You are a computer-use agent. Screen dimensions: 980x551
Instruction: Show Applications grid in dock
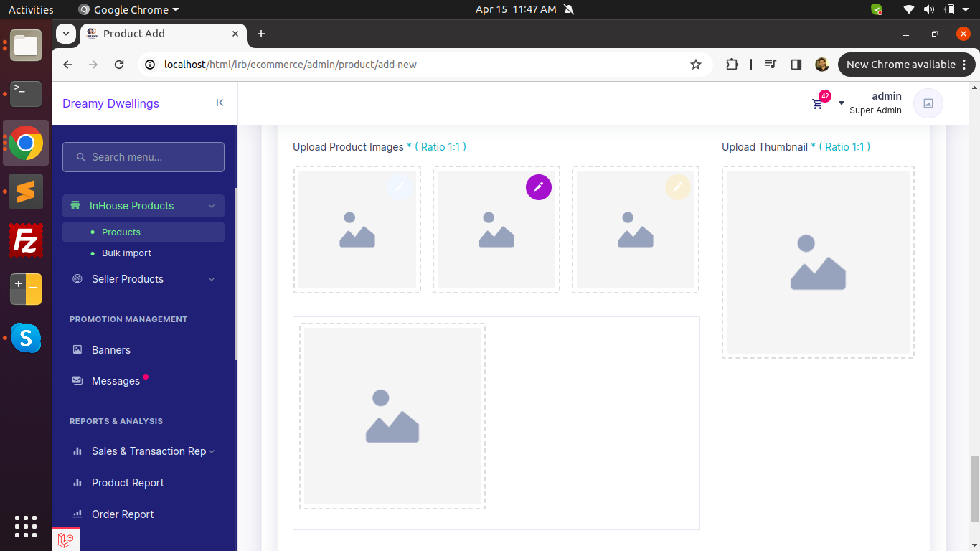click(26, 527)
